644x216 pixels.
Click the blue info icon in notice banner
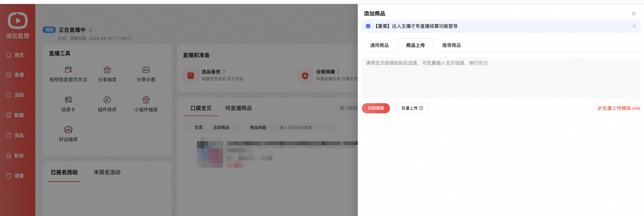click(x=368, y=26)
